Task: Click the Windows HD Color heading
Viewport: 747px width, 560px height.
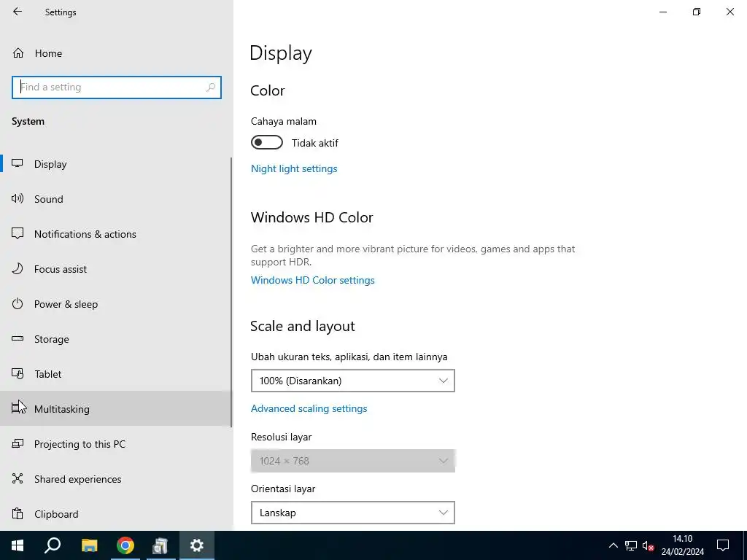Action: point(311,217)
